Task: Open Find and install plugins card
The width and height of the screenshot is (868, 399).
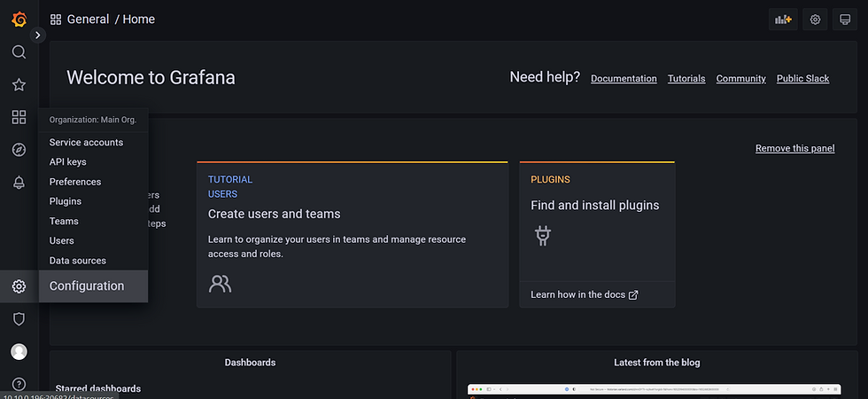Action: (597, 234)
